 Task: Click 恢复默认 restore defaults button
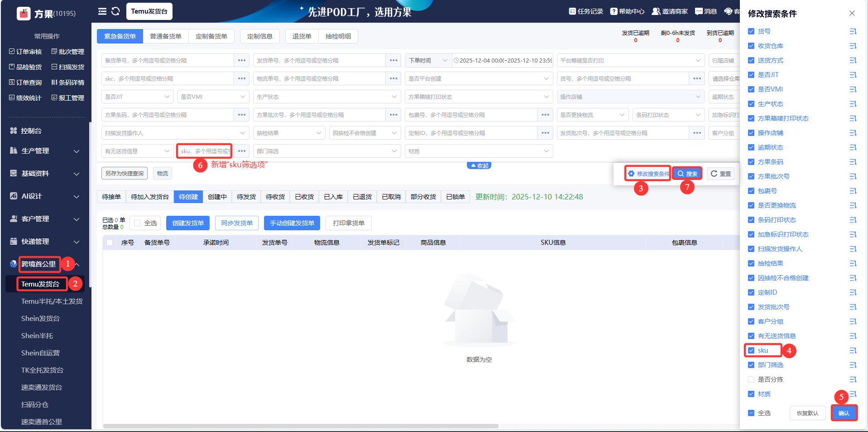pyautogui.click(x=808, y=413)
